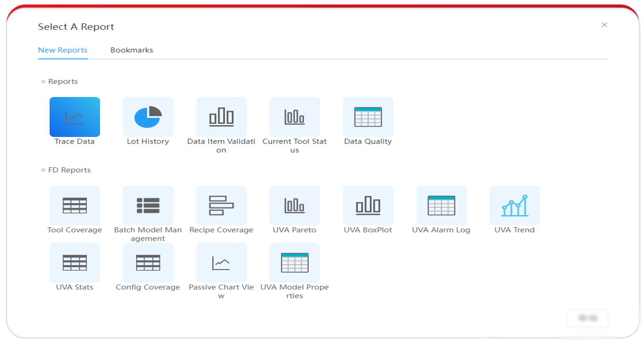Click the UVA Trend label text
Viewport: 644px width, 340px height.
tap(515, 230)
